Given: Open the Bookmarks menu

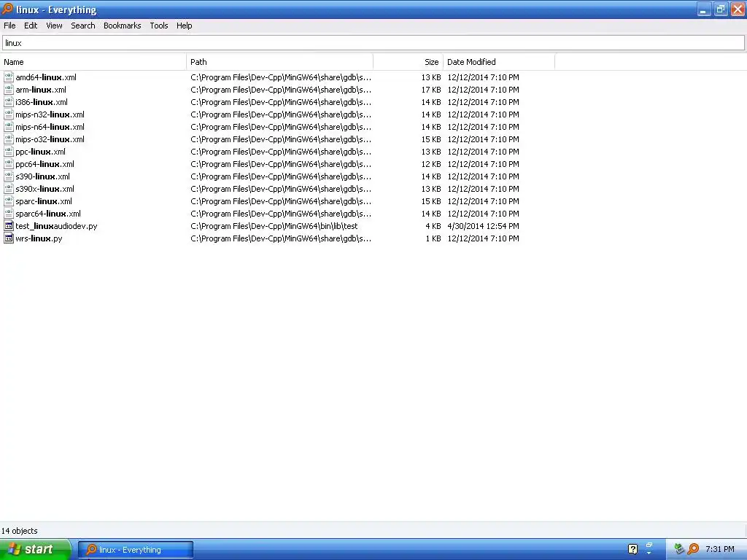Looking at the screenshot, I should click(123, 26).
